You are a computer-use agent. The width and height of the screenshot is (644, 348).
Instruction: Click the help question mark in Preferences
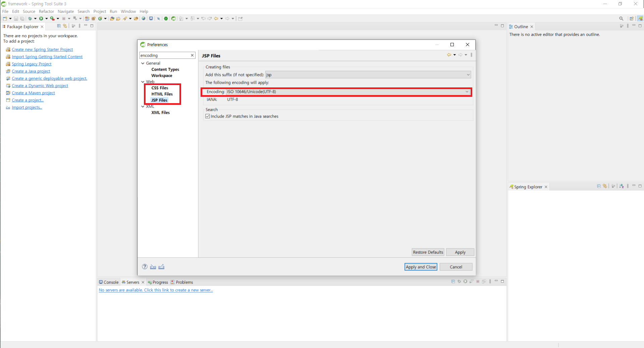(x=145, y=267)
